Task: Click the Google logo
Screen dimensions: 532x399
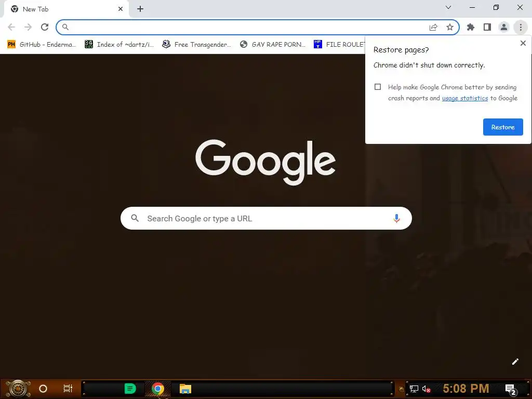Action: tap(265, 163)
